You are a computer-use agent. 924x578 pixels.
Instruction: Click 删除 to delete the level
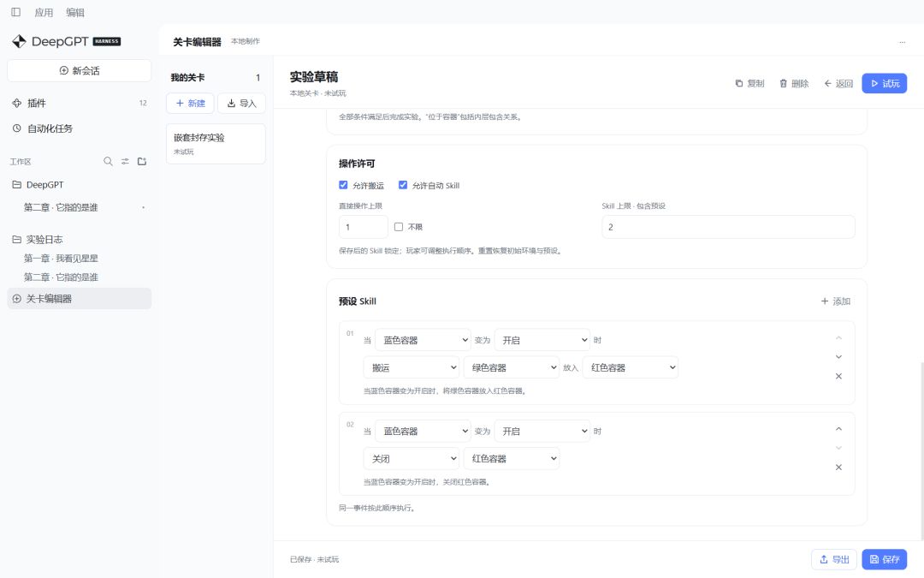tap(794, 84)
